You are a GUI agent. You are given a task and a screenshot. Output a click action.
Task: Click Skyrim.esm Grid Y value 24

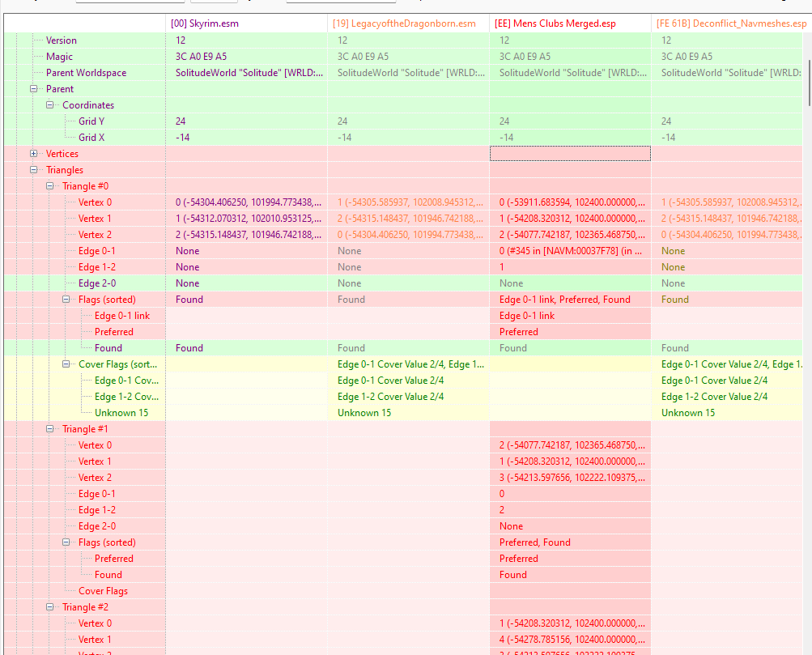181,121
